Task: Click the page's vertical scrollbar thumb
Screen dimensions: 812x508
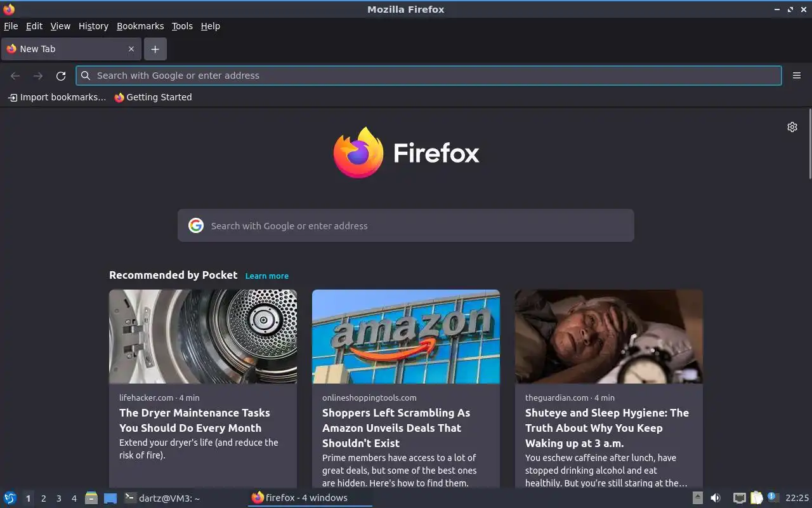Action: [809, 144]
